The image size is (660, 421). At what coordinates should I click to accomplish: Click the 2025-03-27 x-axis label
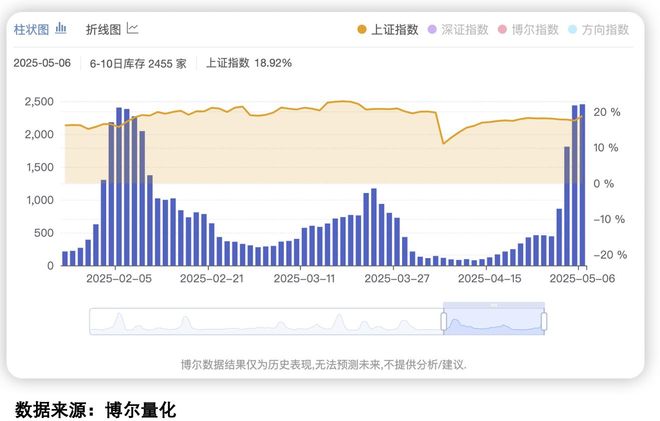pos(397,278)
